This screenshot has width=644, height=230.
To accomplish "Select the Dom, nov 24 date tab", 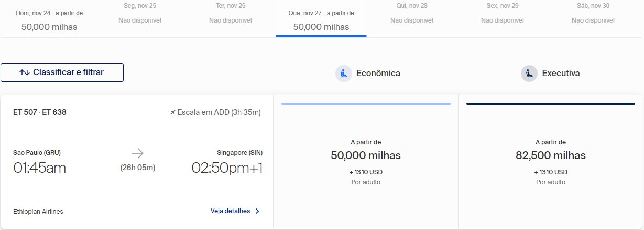I will coord(49,19).
